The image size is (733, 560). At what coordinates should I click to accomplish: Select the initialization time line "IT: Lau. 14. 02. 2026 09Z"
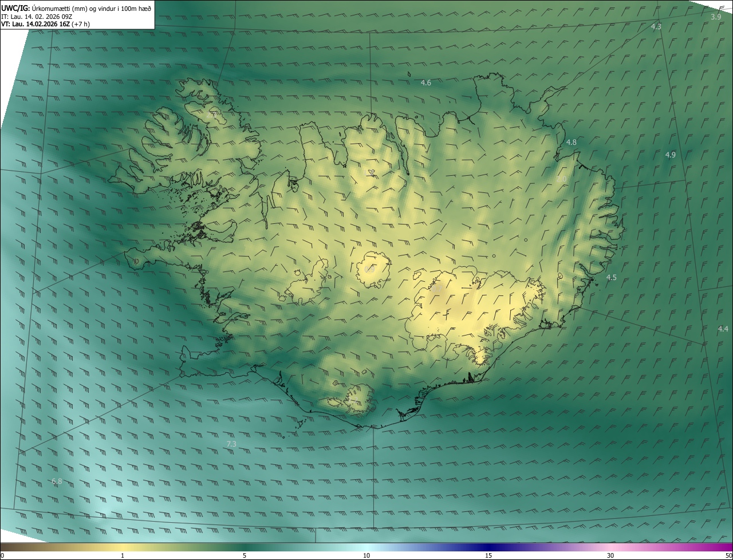pyautogui.click(x=37, y=16)
